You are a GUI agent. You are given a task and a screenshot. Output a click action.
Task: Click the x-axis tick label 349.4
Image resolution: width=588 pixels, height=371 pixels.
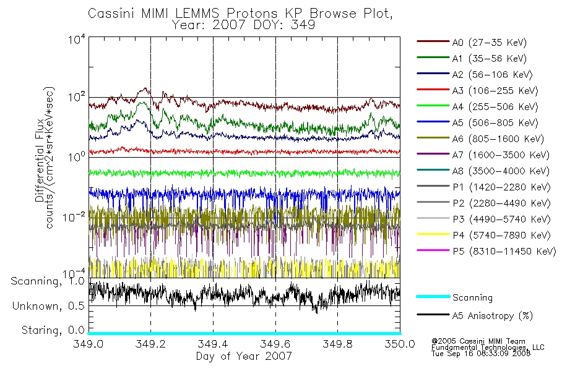(213, 344)
